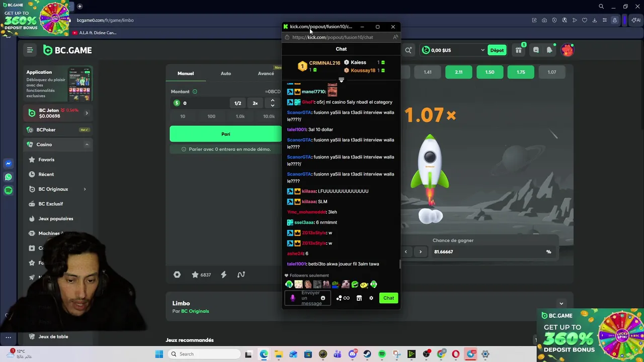Click the Pari bet button

coord(225,134)
